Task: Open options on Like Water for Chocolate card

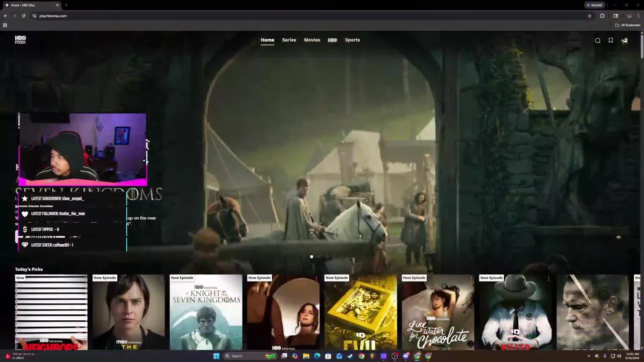Action: pos(471,278)
